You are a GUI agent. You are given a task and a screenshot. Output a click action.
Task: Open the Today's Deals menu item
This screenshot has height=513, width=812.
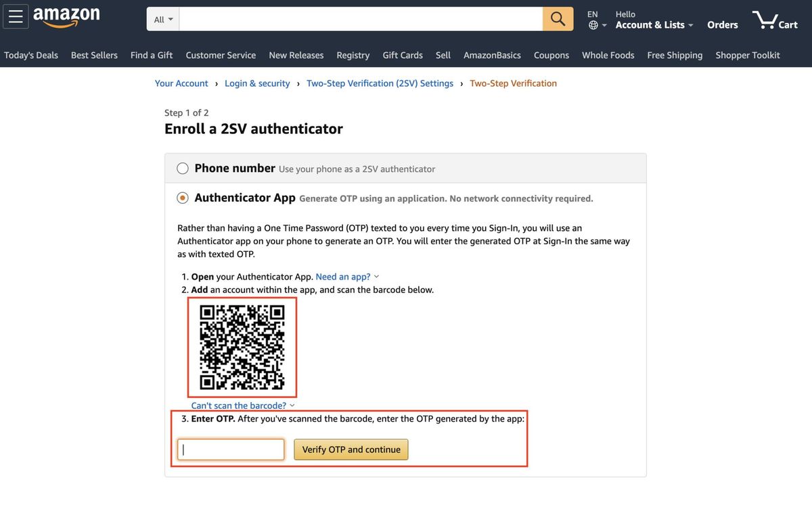(x=31, y=55)
